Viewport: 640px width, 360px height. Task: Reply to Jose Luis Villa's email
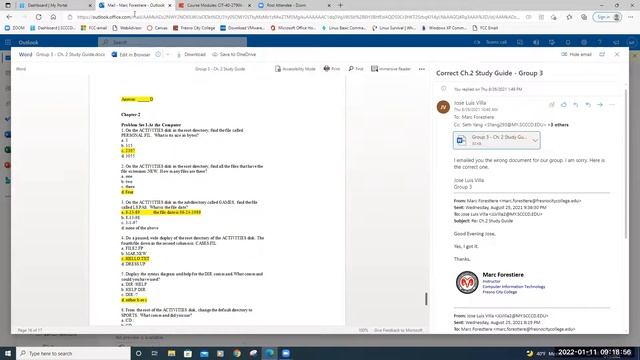click(x=576, y=105)
